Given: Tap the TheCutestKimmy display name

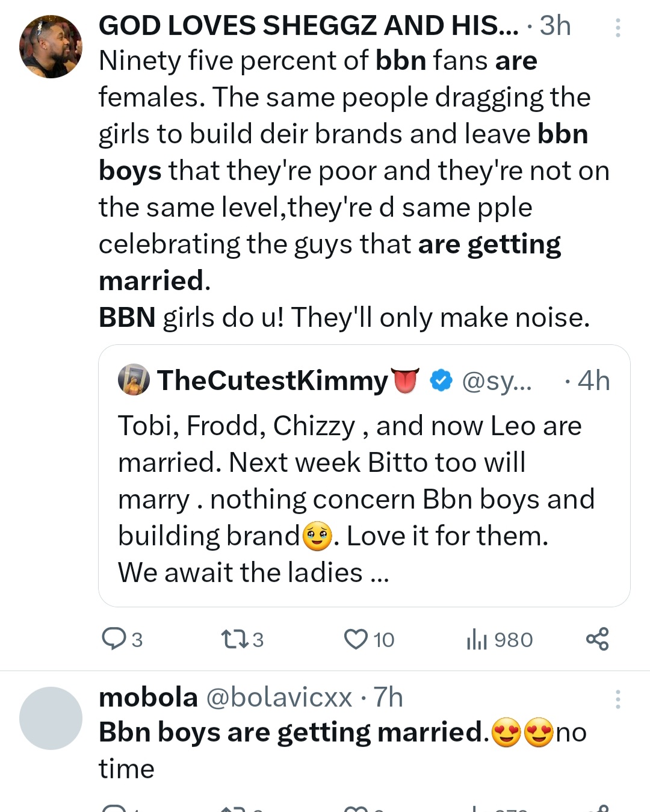Looking at the screenshot, I should coord(272,380).
